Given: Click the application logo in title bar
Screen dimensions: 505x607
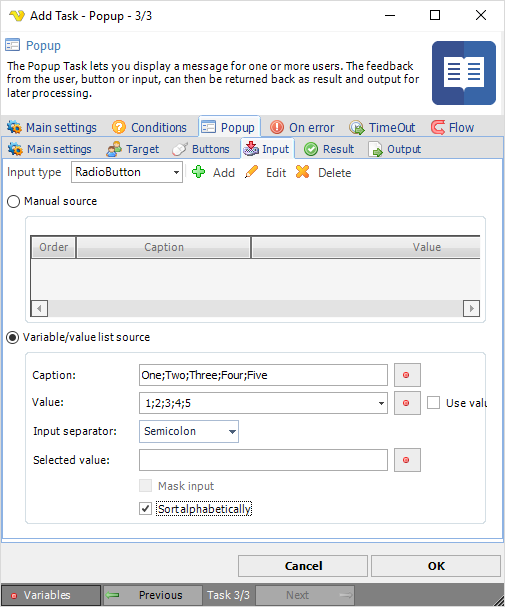Looking at the screenshot, I should point(16,16).
